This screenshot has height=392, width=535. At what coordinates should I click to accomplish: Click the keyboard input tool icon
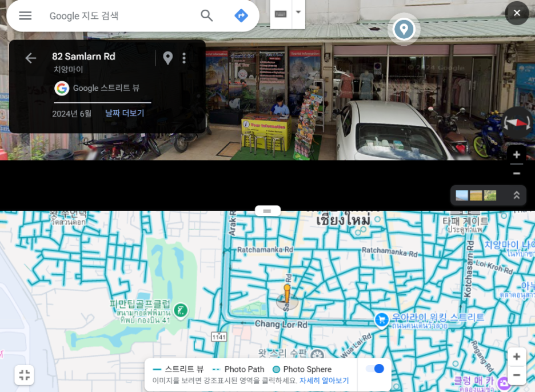pos(281,14)
